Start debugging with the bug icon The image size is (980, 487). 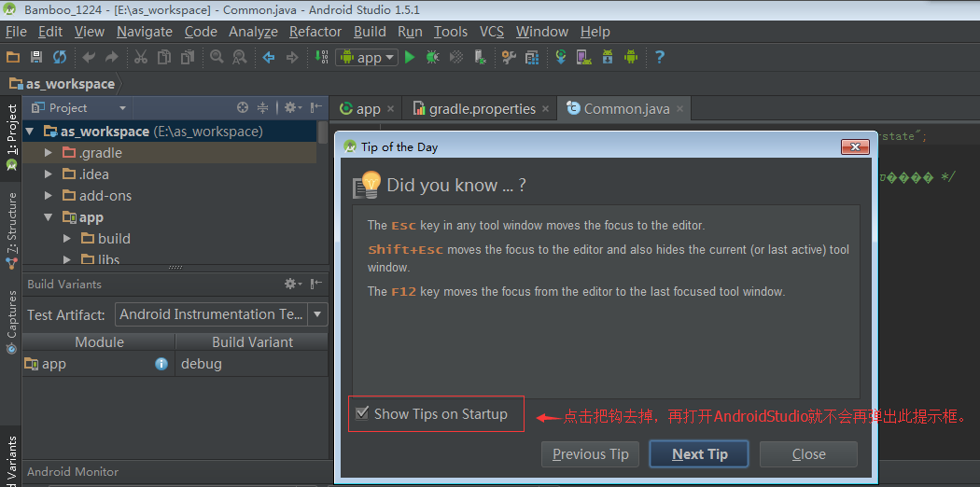point(432,58)
